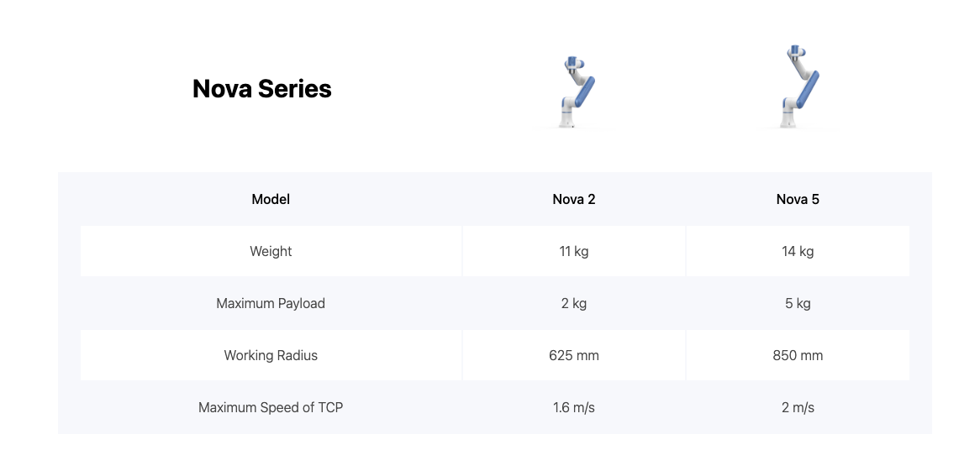Click the 2 kg payload cell
This screenshot has width=980, height=450.
click(x=574, y=303)
